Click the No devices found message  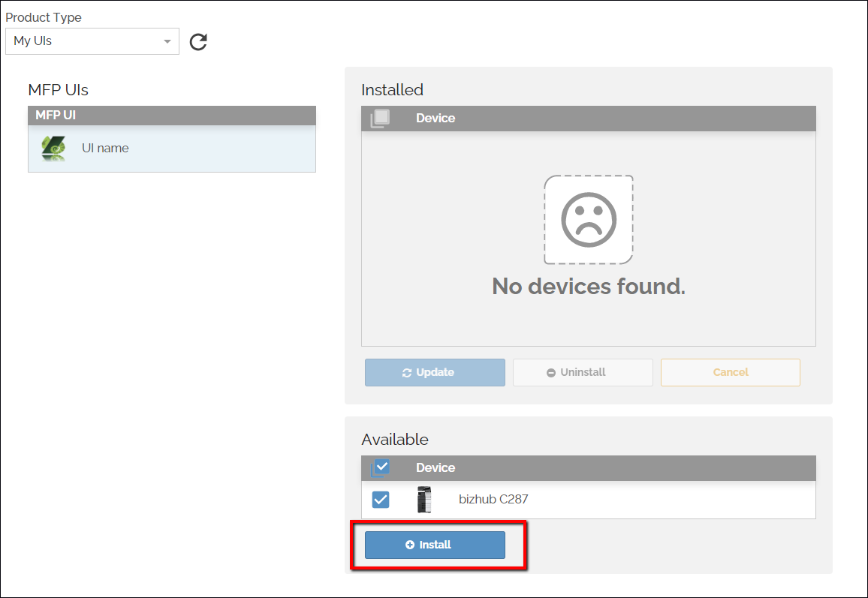pyautogui.click(x=588, y=287)
